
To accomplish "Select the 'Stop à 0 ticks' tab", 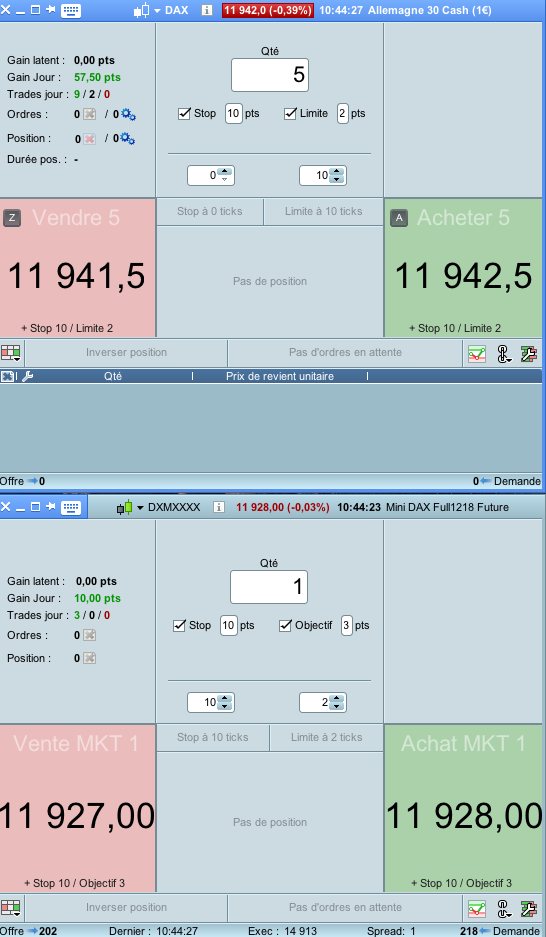I will tap(210, 212).
